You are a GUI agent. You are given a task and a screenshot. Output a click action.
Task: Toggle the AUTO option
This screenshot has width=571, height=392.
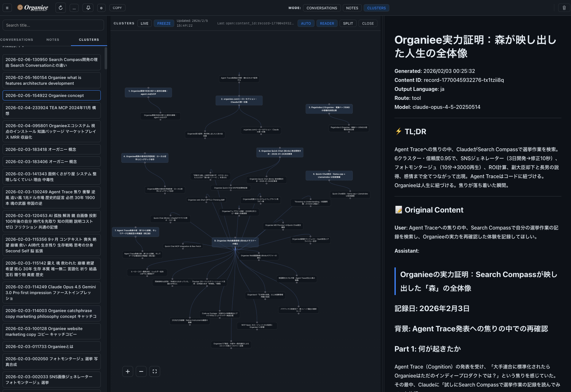(306, 23)
